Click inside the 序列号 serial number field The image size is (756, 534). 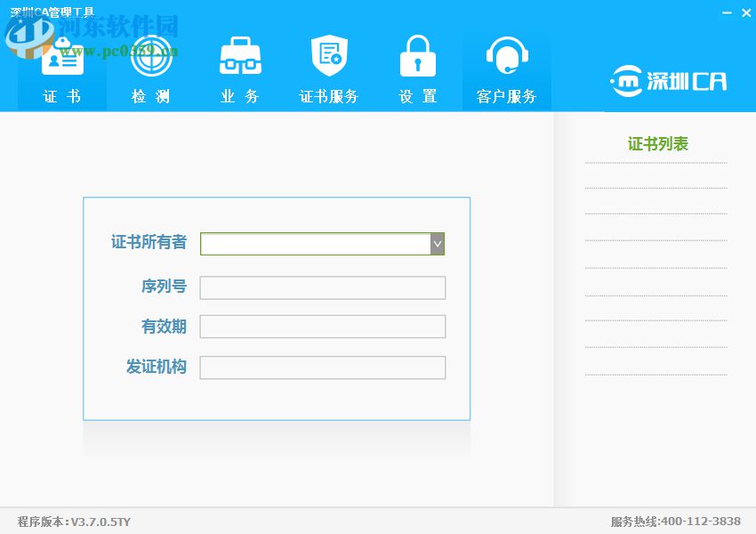point(322,287)
